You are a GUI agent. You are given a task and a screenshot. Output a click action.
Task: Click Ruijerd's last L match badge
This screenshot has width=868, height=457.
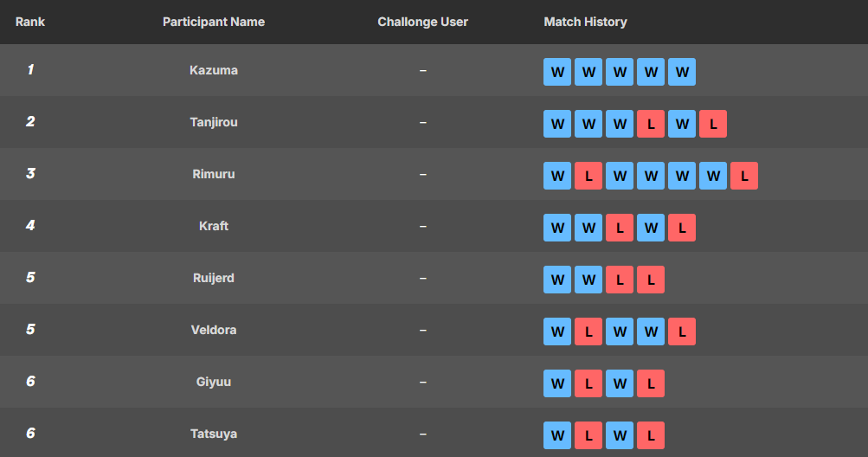[651, 280]
